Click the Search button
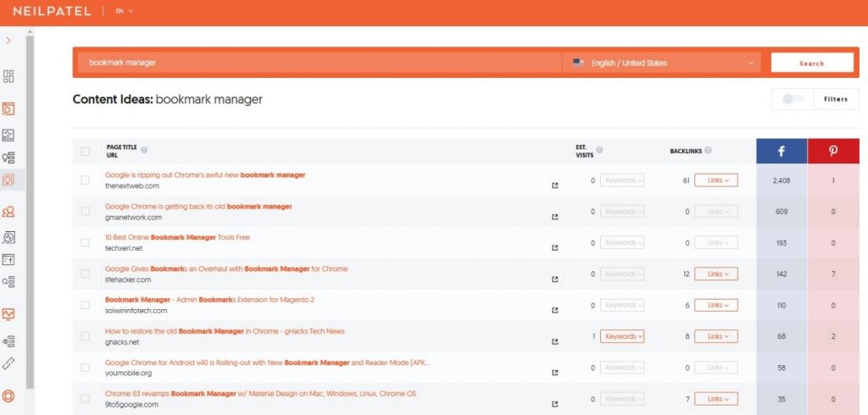 tap(812, 63)
